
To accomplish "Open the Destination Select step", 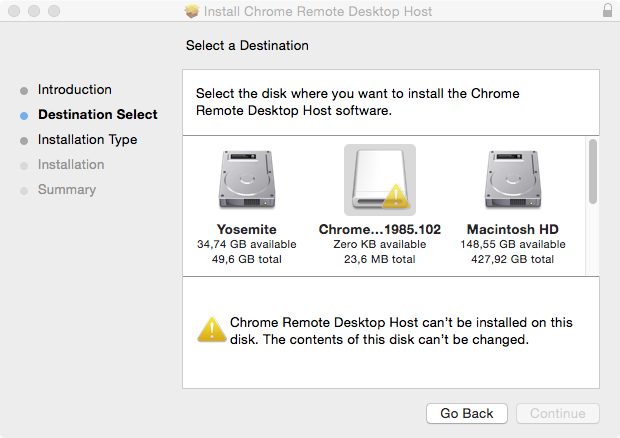I will tap(98, 115).
